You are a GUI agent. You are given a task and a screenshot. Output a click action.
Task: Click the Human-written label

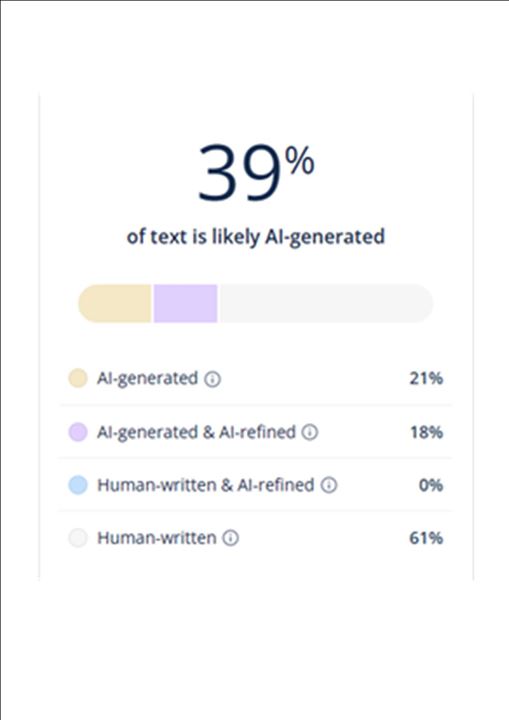click(157, 538)
